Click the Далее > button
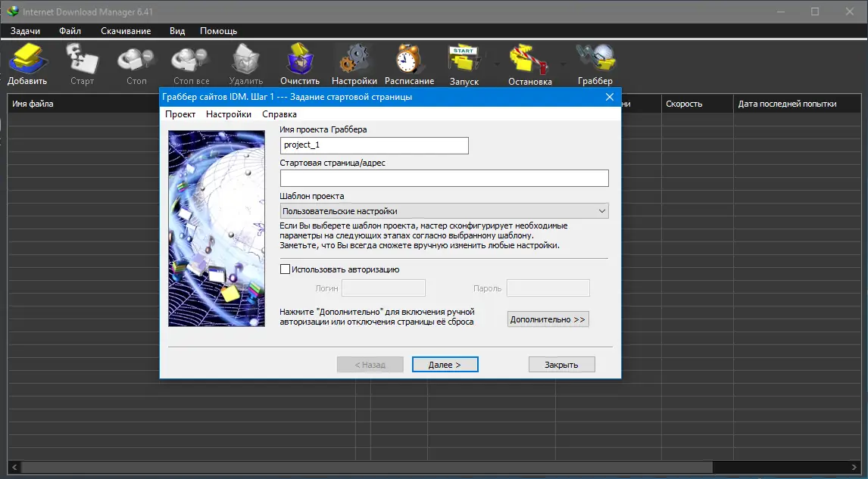The image size is (868, 479). [445, 365]
